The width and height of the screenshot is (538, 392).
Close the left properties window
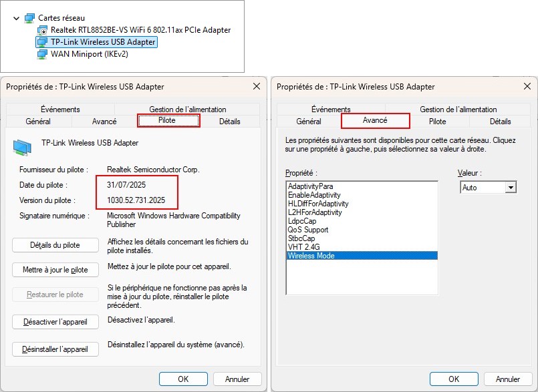click(257, 86)
